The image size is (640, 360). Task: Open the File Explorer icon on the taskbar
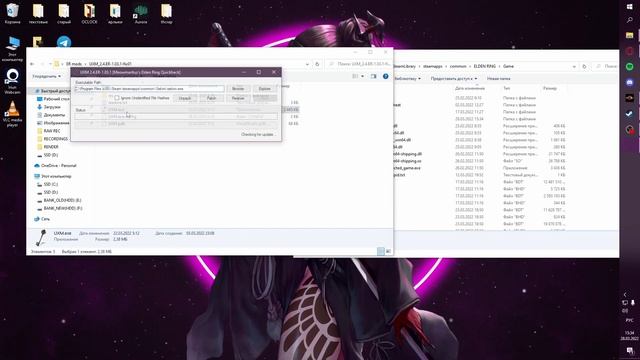(x=629, y=36)
